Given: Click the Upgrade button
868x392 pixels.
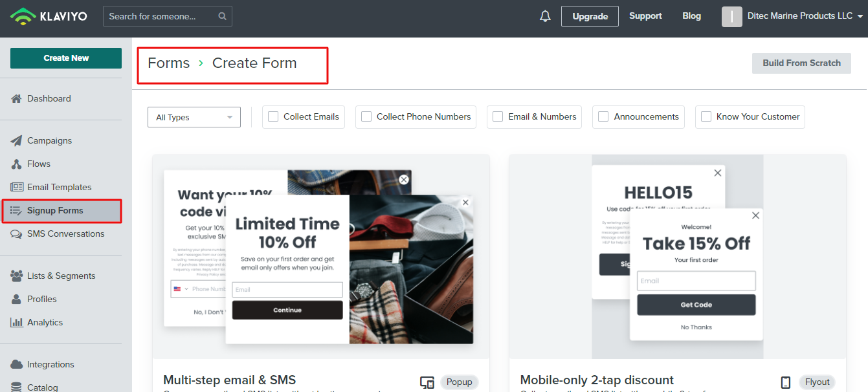Looking at the screenshot, I should [590, 16].
